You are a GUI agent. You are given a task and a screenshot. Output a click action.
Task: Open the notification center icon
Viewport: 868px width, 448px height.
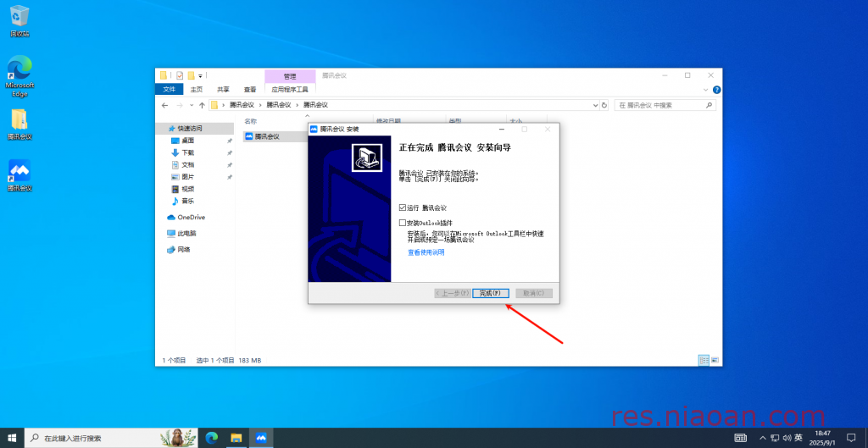tap(851, 438)
